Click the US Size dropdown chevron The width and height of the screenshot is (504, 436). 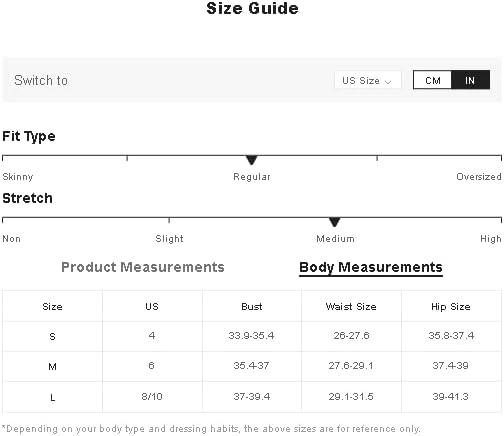click(388, 82)
